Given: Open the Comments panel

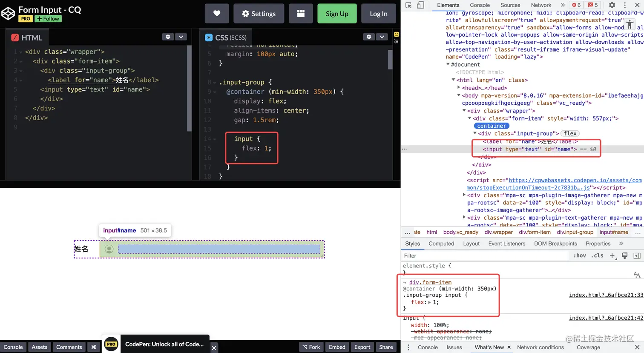Looking at the screenshot, I should tap(69, 347).
